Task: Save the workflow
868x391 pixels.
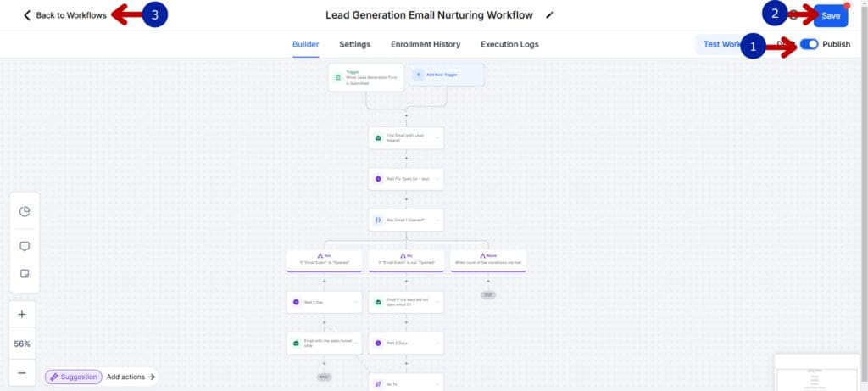Action: click(831, 15)
